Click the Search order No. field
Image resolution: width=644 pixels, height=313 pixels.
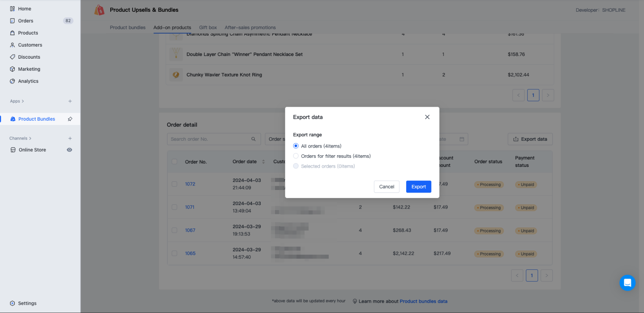pos(209,139)
